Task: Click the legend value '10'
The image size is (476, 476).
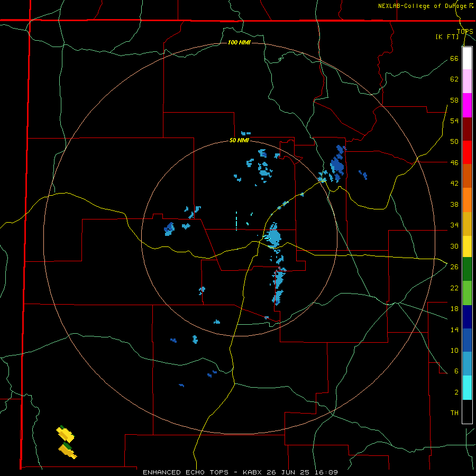Action: (454, 351)
